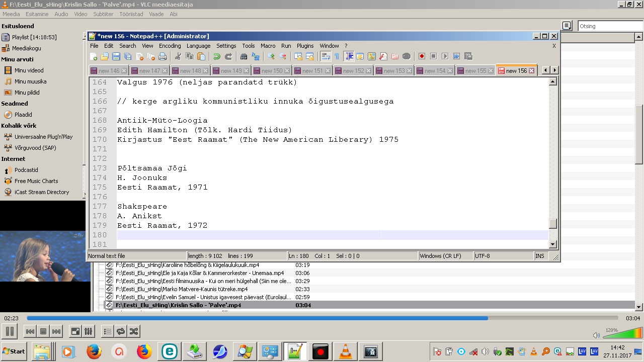
Task: Start macro recording with the red dot button
Action: coord(422,56)
